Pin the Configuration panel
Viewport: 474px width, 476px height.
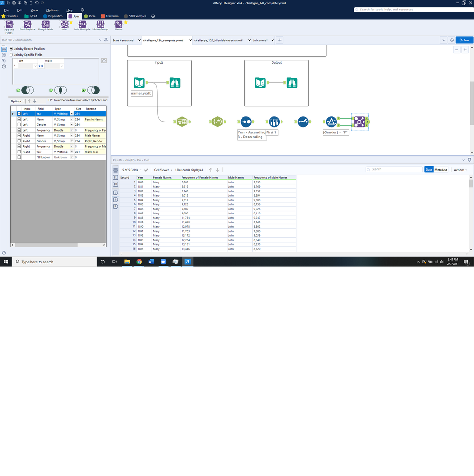pyautogui.click(x=106, y=40)
